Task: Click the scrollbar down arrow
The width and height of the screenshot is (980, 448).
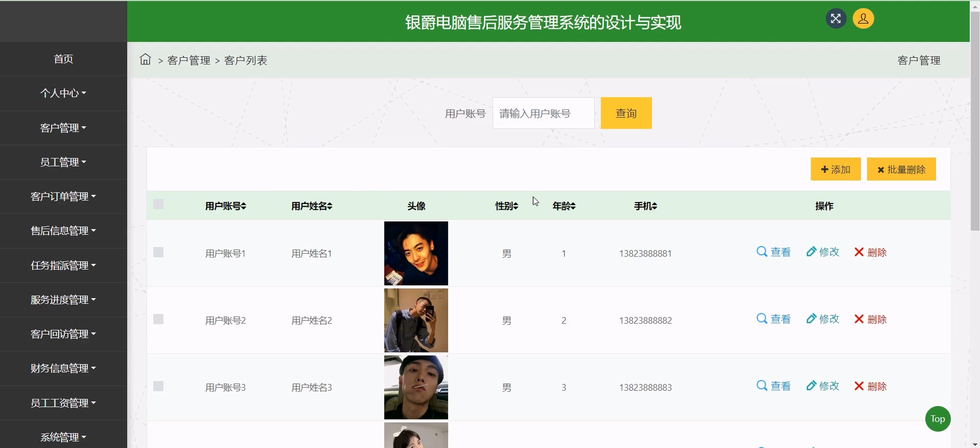Action: click(975, 444)
